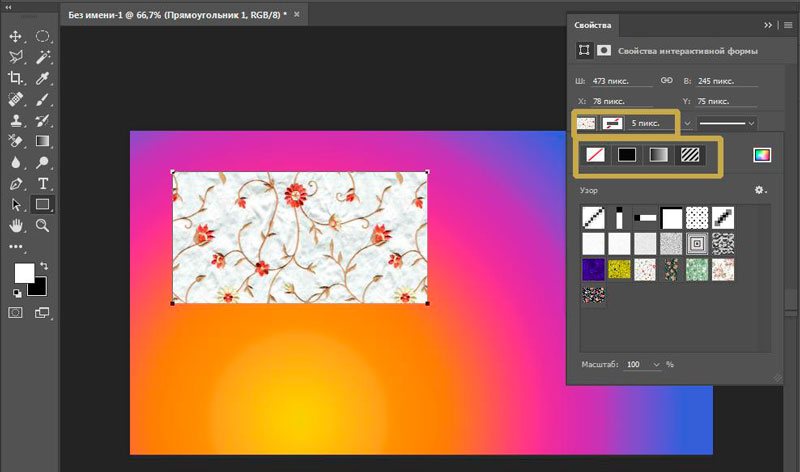
Task: Select the Crop tool
Action: click(15, 78)
